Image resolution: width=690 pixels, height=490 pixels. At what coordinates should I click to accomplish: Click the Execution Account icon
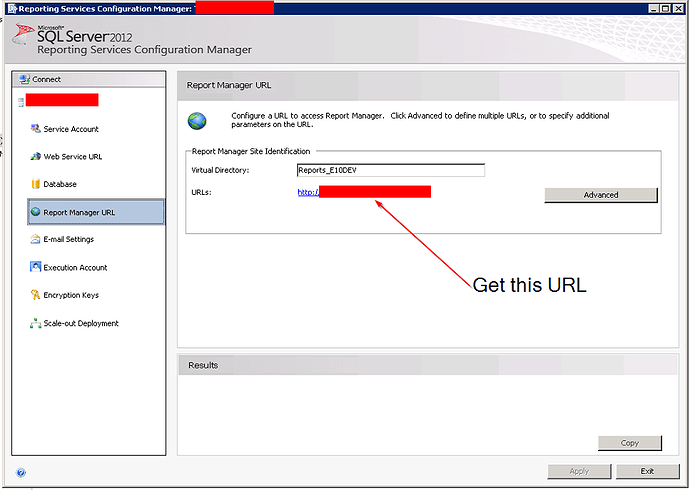click(x=36, y=267)
